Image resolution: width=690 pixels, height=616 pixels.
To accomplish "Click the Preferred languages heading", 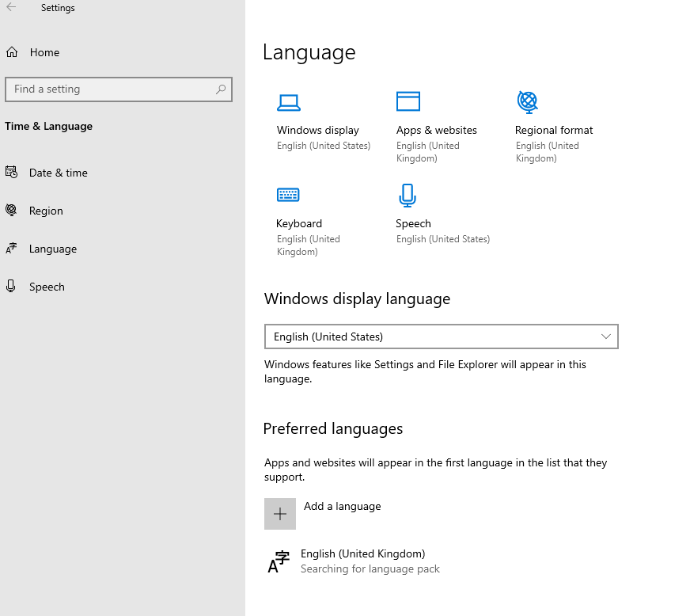I will coord(332,428).
